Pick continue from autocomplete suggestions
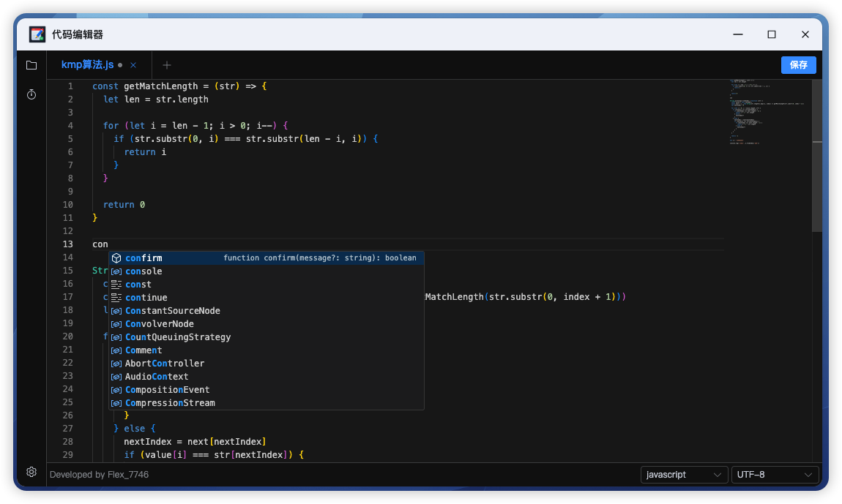This screenshot has width=842, height=504. (146, 298)
